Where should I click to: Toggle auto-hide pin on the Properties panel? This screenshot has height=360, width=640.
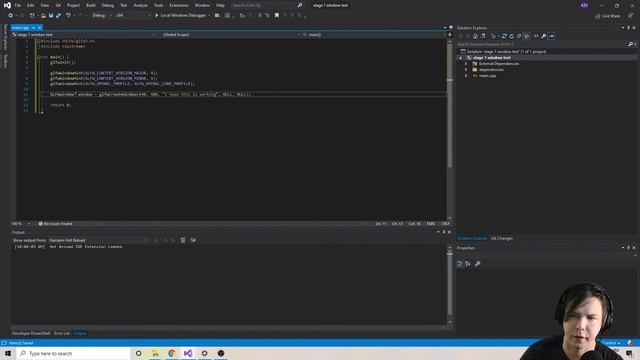click(x=628, y=248)
